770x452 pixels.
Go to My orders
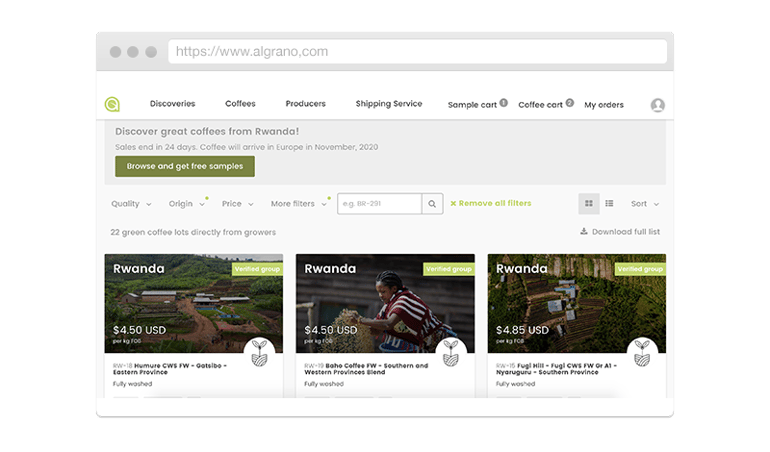(604, 105)
